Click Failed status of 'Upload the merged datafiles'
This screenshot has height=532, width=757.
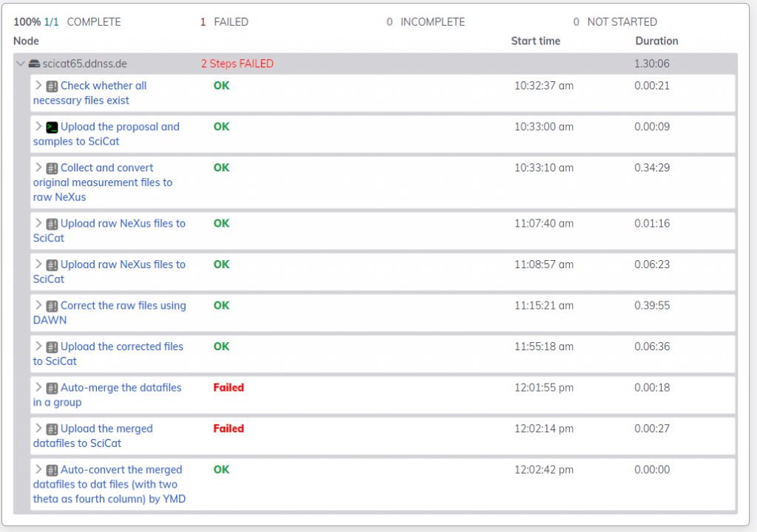coord(228,429)
